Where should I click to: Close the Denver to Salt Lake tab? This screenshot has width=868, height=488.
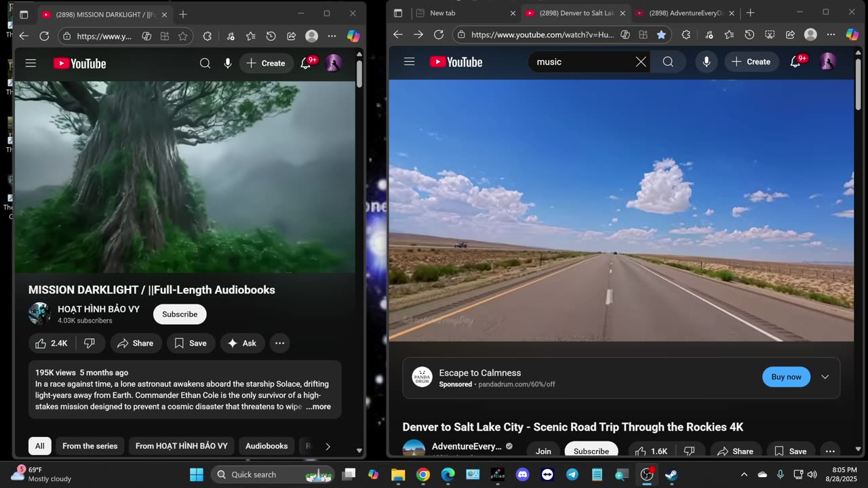point(623,13)
